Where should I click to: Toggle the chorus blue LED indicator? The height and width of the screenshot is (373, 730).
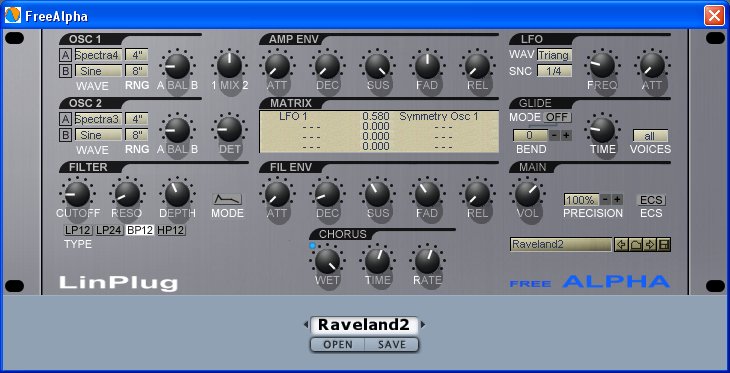(312, 245)
